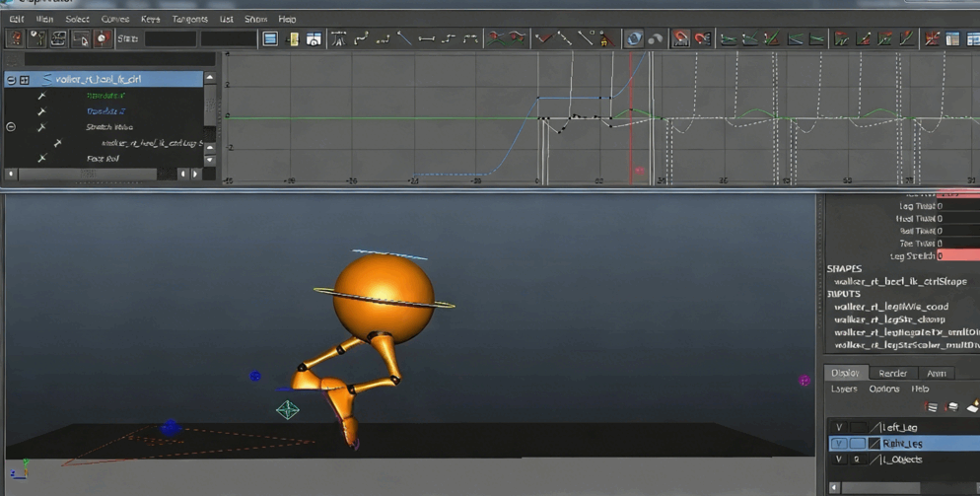Viewport: 980px width, 496px height.
Task: Click the Leg Stretch value field
Action: (x=957, y=255)
